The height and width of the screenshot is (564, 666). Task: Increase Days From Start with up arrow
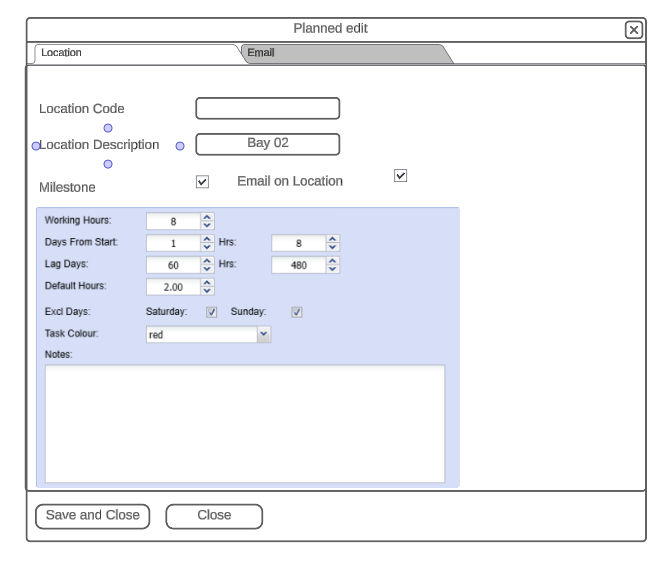(x=207, y=239)
